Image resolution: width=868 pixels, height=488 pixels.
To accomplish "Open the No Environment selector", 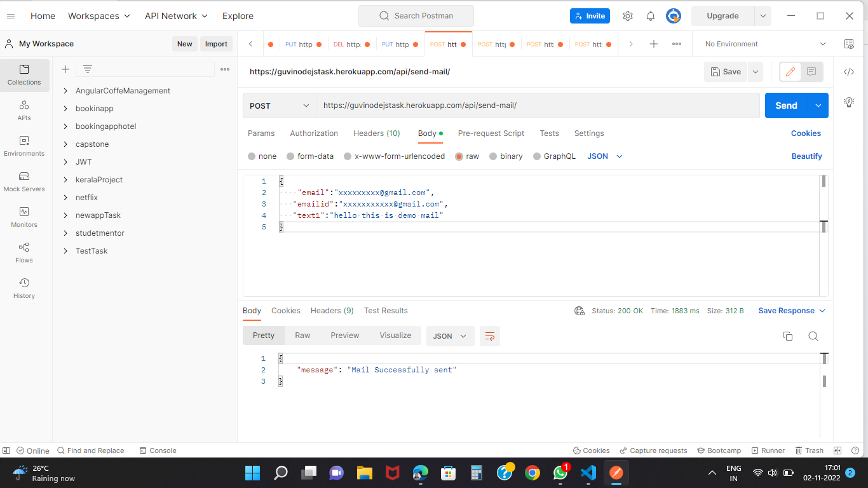I will click(766, 44).
